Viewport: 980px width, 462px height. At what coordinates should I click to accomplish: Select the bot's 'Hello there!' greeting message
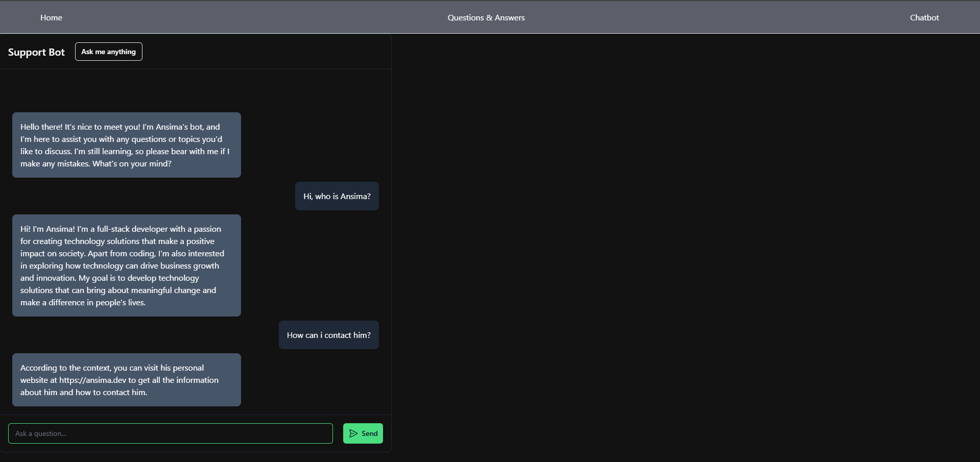[126, 145]
